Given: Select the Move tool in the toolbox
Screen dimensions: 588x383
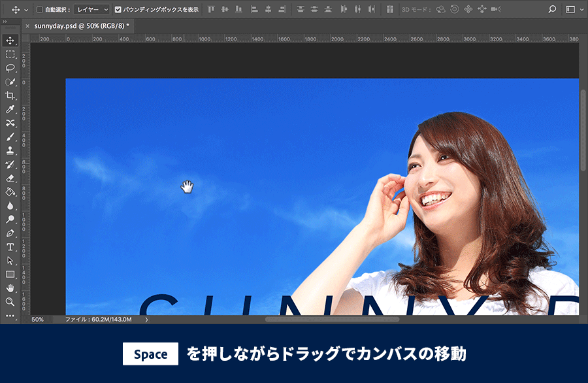Looking at the screenshot, I should 10,41.
